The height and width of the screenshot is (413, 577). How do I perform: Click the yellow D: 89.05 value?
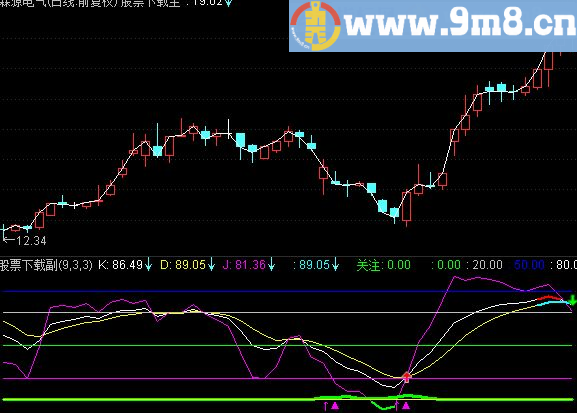183,265
